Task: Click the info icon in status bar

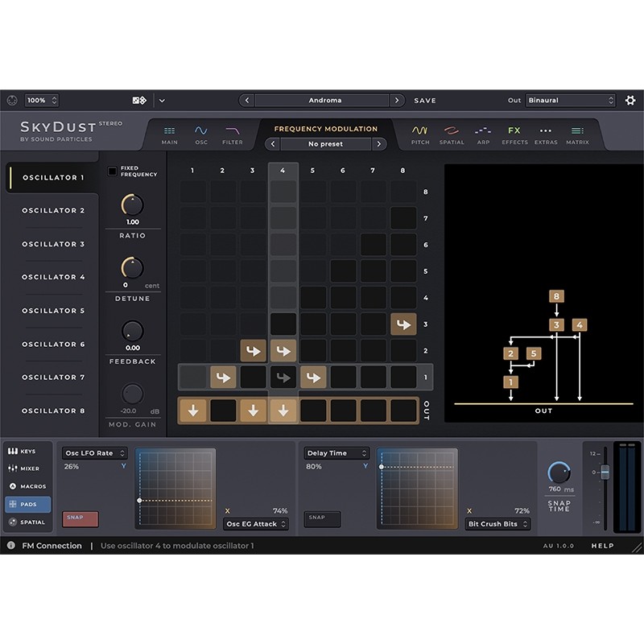Action: [x=11, y=546]
